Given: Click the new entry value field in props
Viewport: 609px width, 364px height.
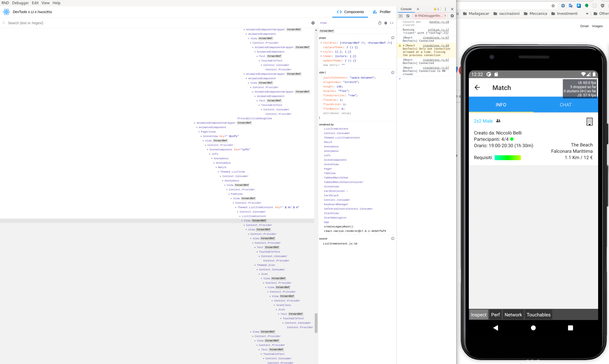Looking at the screenshot, I should (343, 65).
